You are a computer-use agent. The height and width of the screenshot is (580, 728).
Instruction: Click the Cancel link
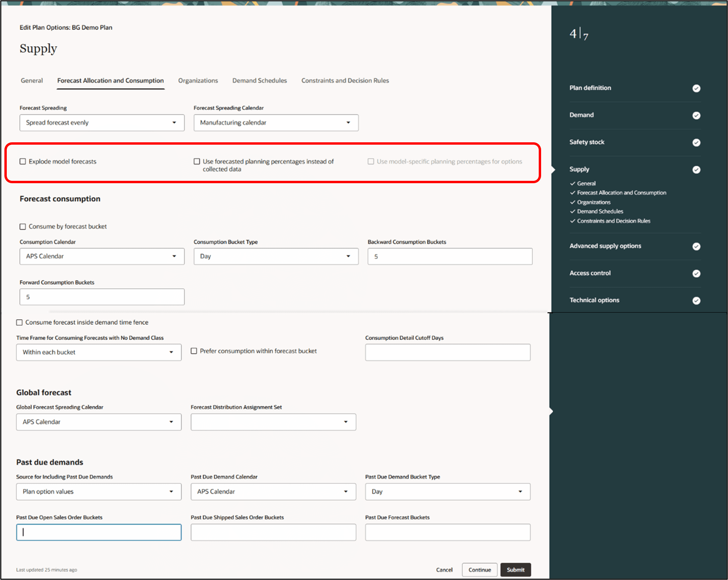coord(444,570)
